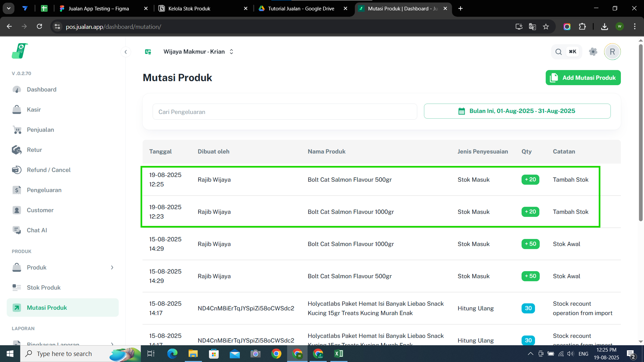Open the Wijaya Makmur - Krian store switcher
The height and width of the screenshot is (362, 644).
point(198,52)
